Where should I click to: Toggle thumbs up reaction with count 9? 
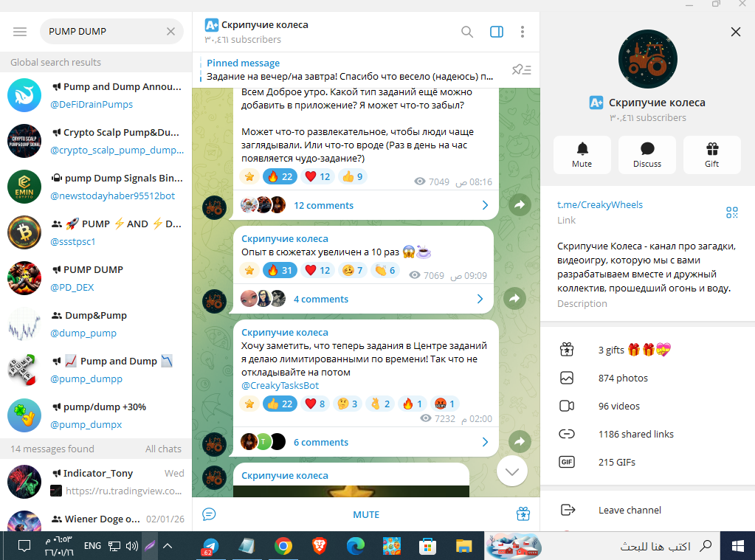coord(353,177)
